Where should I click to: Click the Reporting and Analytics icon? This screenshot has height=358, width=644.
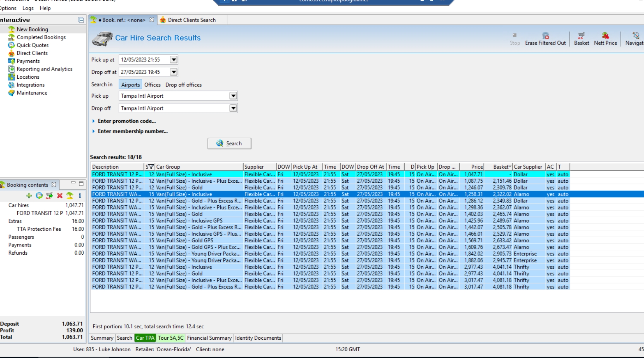tap(11, 69)
